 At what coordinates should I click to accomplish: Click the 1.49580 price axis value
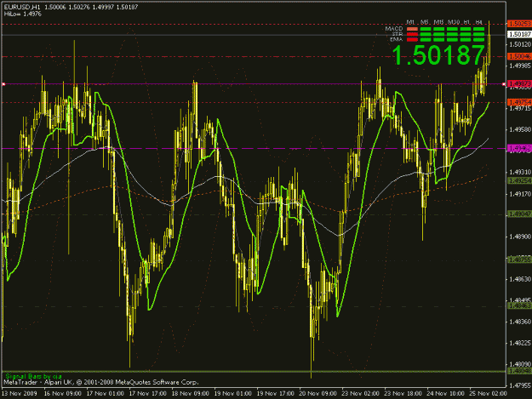520,129
